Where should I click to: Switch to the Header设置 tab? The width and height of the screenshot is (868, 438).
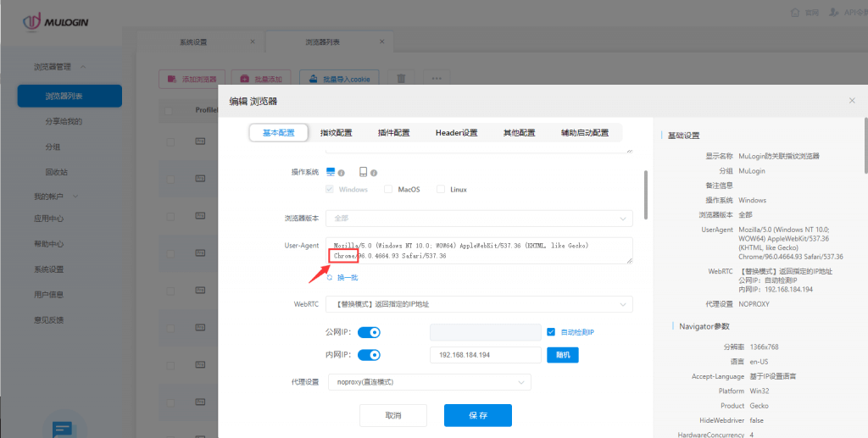tap(457, 133)
